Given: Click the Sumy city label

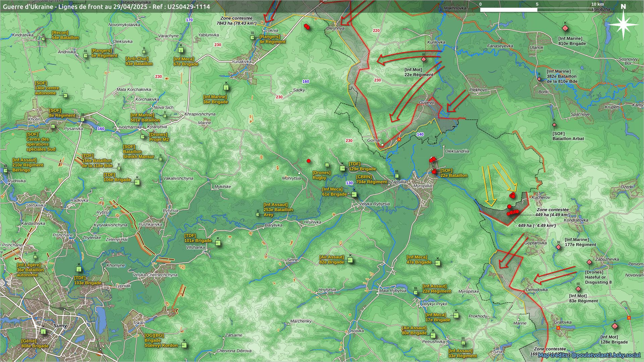Looking at the screenshot, I should point(60,326).
